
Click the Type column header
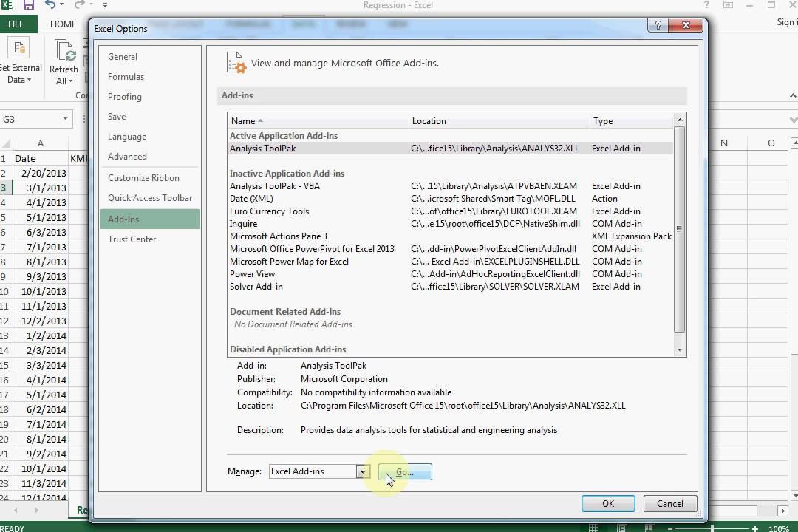point(631,120)
